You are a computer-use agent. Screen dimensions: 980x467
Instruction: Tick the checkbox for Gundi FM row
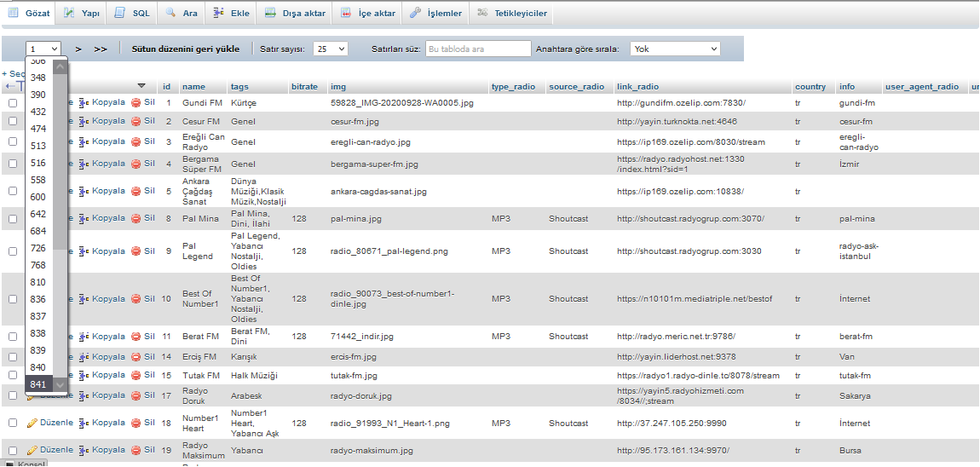pos(13,103)
